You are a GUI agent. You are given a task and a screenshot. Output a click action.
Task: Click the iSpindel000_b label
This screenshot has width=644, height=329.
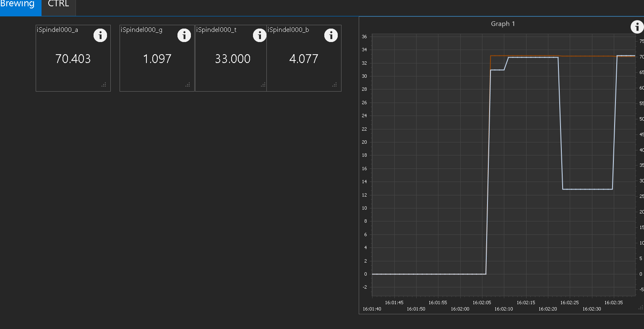coord(288,30)
